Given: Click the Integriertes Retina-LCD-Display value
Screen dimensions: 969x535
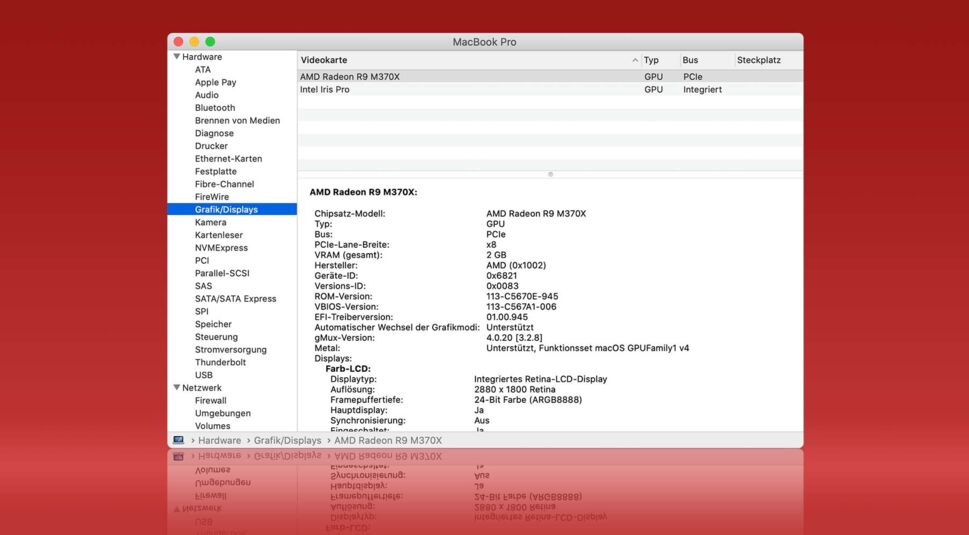Looking at the screenshot, I should point(540,379).
